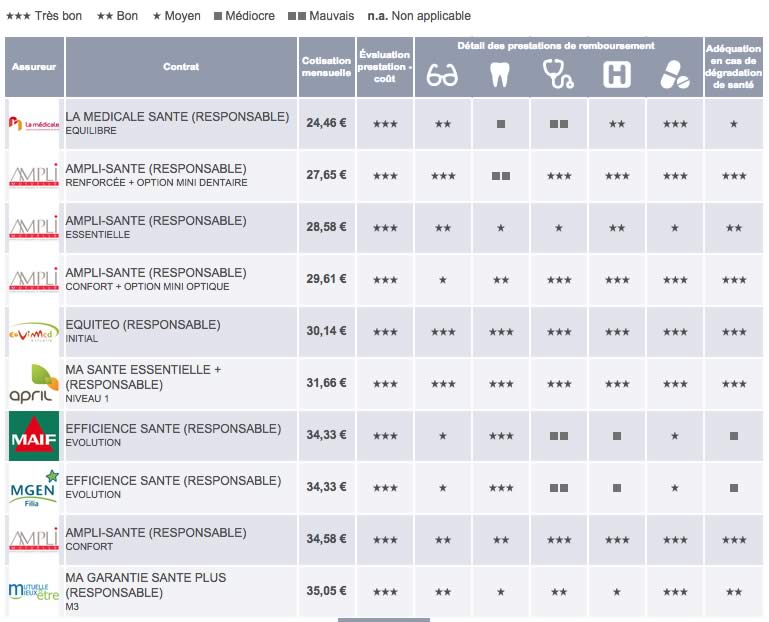The height and width of the screenshot is (622, 769).
Task: Click the 31,66 € monthly price
Action: click(326, 383)
